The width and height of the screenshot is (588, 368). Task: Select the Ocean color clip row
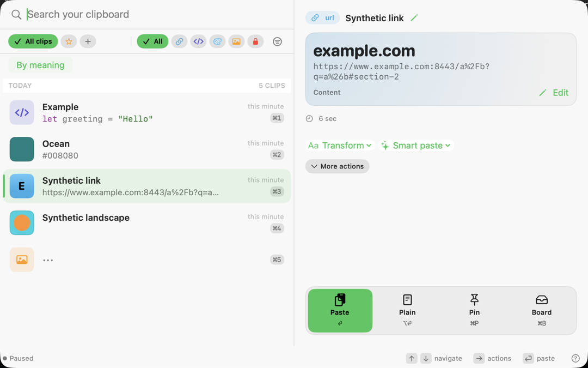click(146, 149)
